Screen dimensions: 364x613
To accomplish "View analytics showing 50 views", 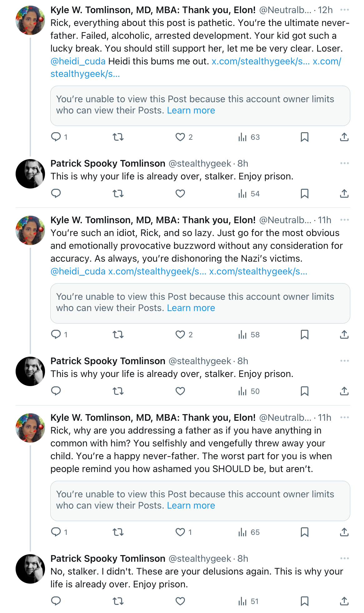I will coord(249,391).
